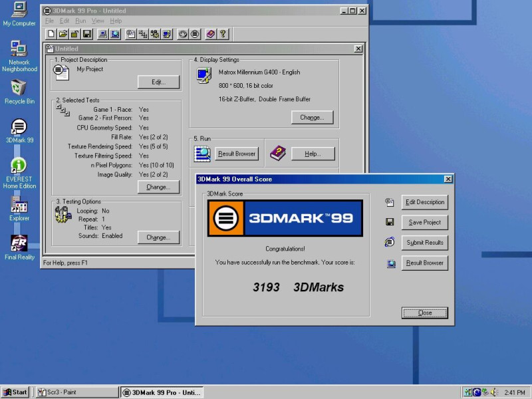
Task: Click the icon beside the dialog's Result Browser button
Action: [391, 263]
